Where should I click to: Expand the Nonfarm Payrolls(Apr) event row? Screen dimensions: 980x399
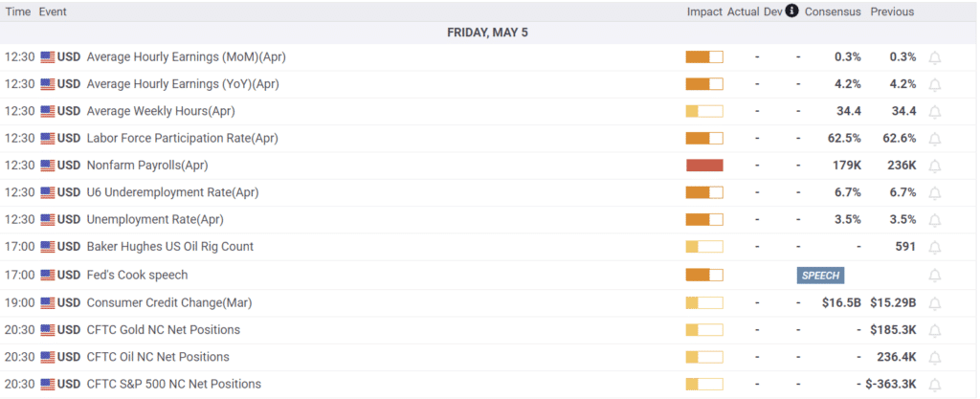(146, 166)
